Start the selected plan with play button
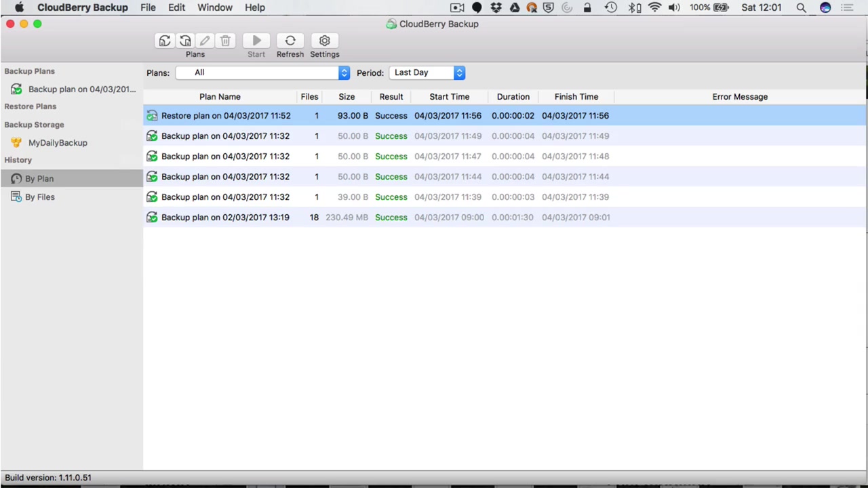The image size is (868, 488). 256,41
